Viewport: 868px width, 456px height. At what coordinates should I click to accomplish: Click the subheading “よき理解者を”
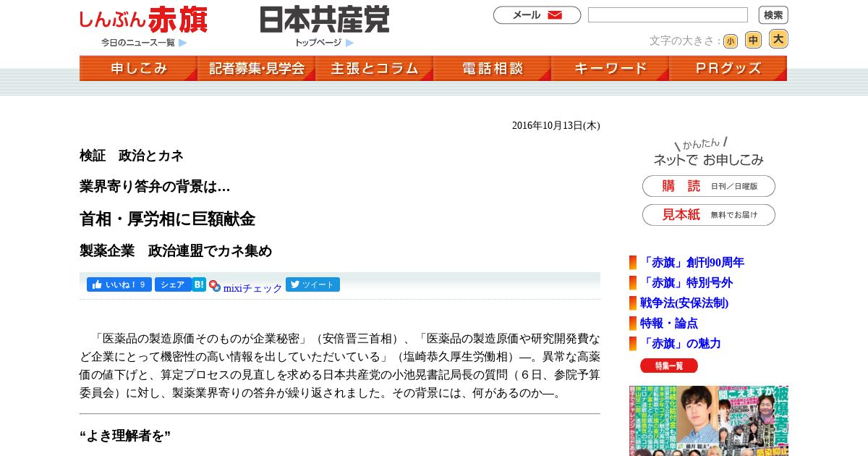pos(125,436)
